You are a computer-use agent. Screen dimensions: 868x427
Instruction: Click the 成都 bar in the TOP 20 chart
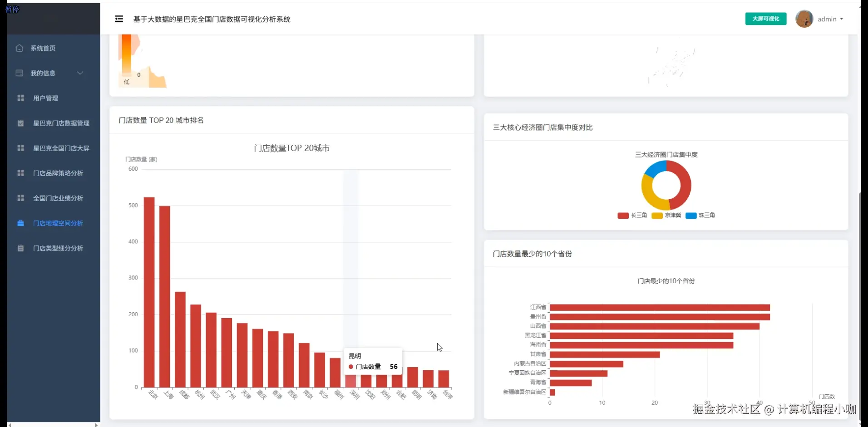click(180, 339)
